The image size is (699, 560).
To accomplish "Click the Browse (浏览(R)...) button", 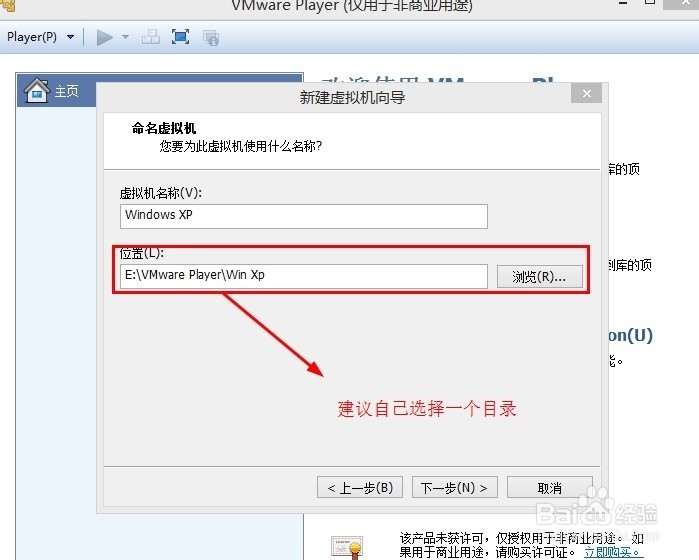I will pyautogui.click(x=539, y=277).
